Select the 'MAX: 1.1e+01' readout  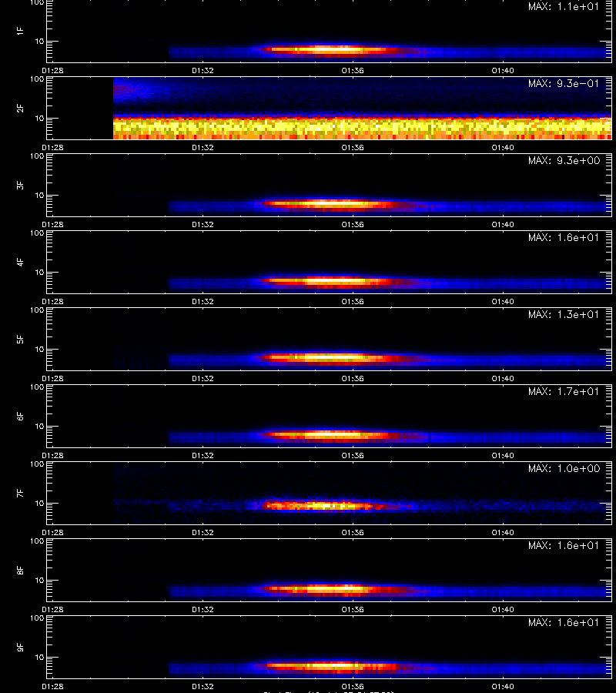tap(564, 7)
